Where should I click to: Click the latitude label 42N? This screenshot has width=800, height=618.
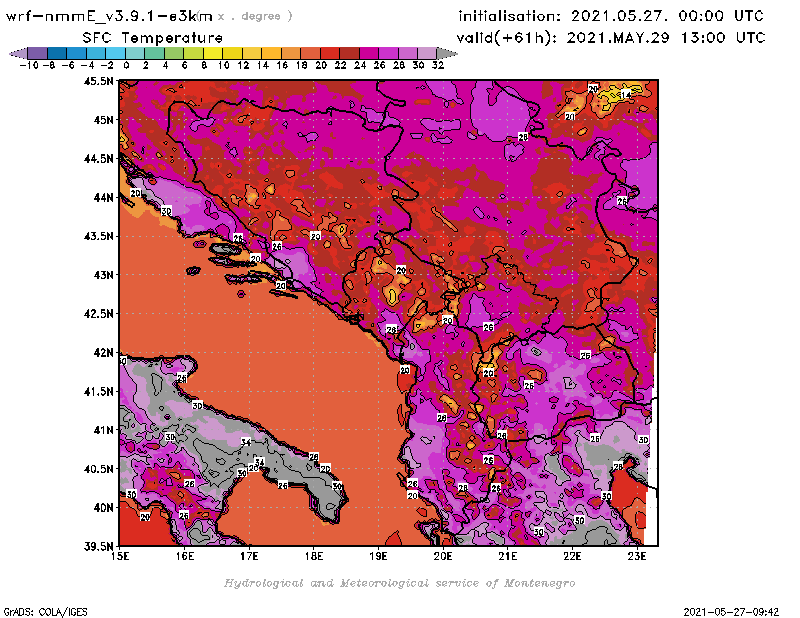(x=103, y=353)
